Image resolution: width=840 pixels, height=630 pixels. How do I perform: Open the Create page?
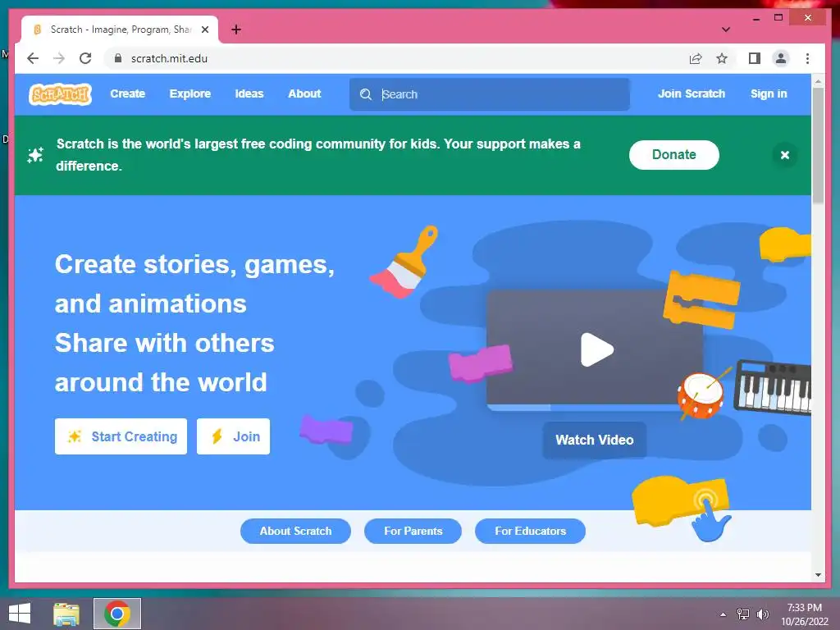point(127,94)
